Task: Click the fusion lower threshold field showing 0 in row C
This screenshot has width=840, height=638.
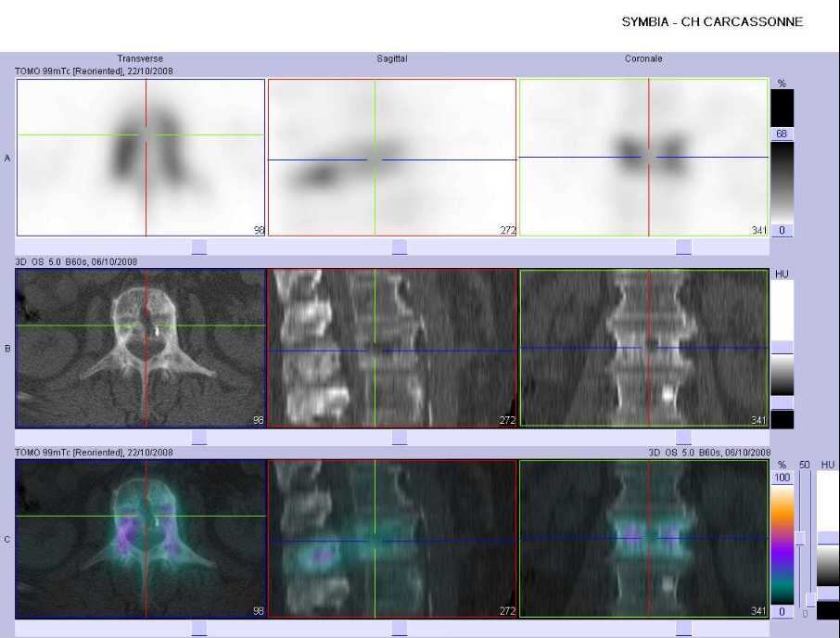Action: (x=783, y=612)
